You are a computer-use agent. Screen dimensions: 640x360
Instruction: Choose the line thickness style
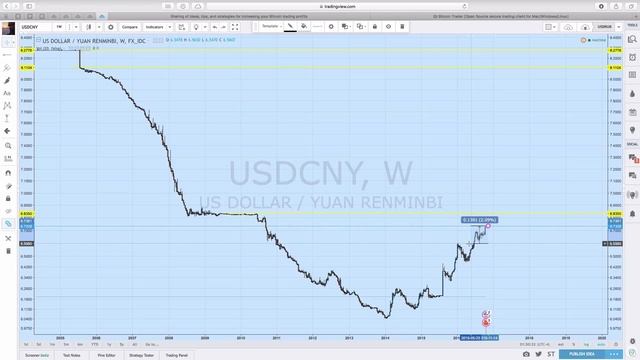[318, 27]
